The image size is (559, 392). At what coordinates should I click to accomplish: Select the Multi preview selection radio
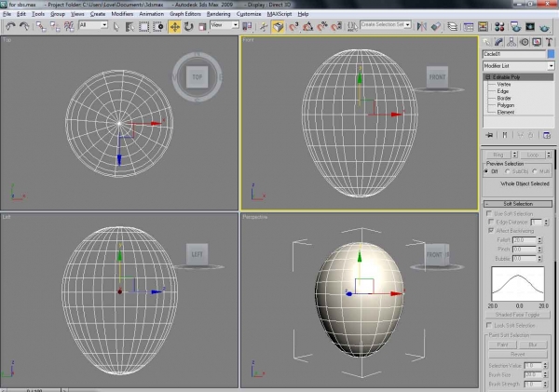point(535,171)
